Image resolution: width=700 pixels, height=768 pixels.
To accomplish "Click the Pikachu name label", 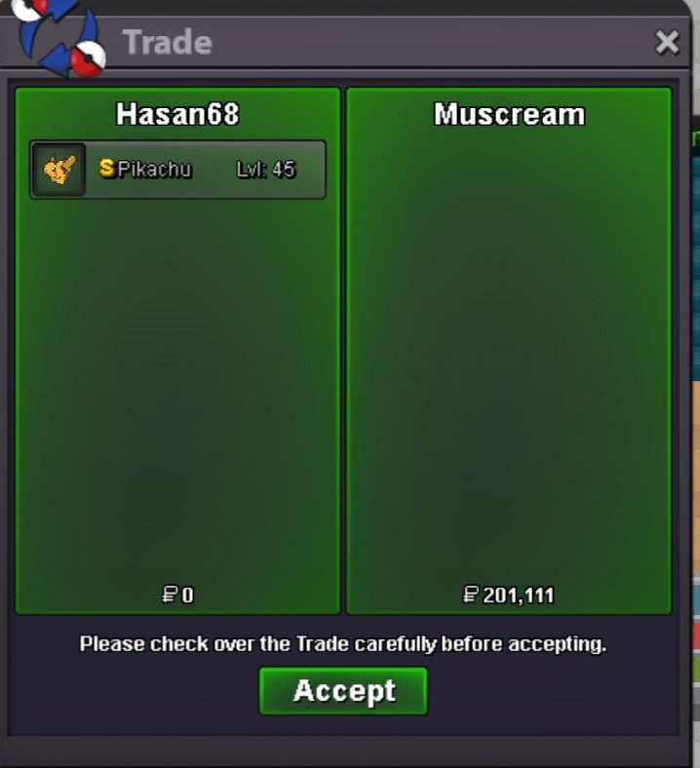I will coord(154,170).
